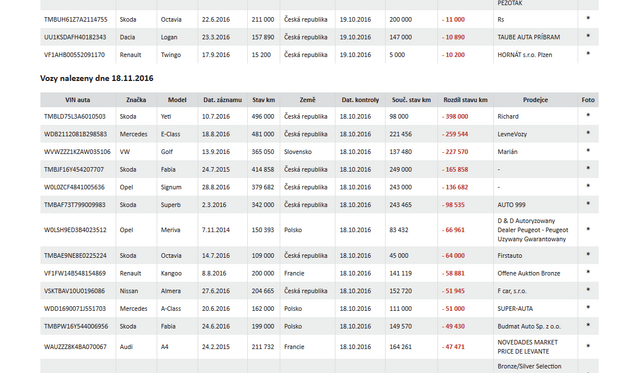Open photo icon for Opel Meriva row

[x=588, y=229]
